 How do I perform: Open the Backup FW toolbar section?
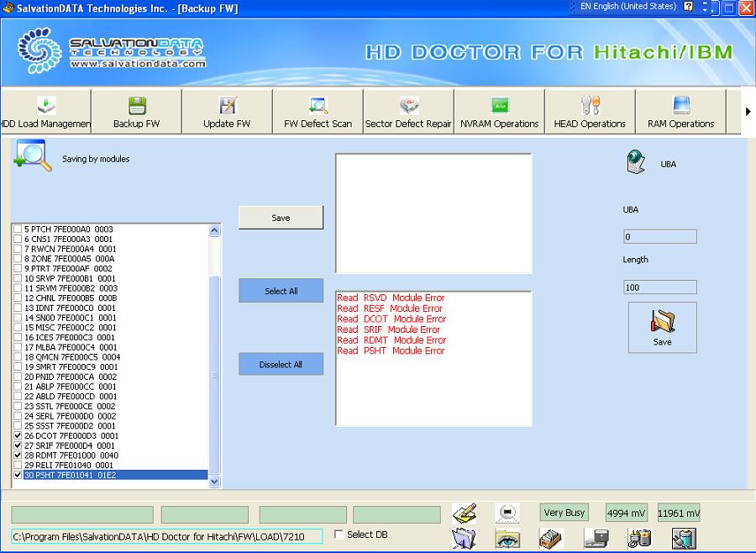click(136, 112)
